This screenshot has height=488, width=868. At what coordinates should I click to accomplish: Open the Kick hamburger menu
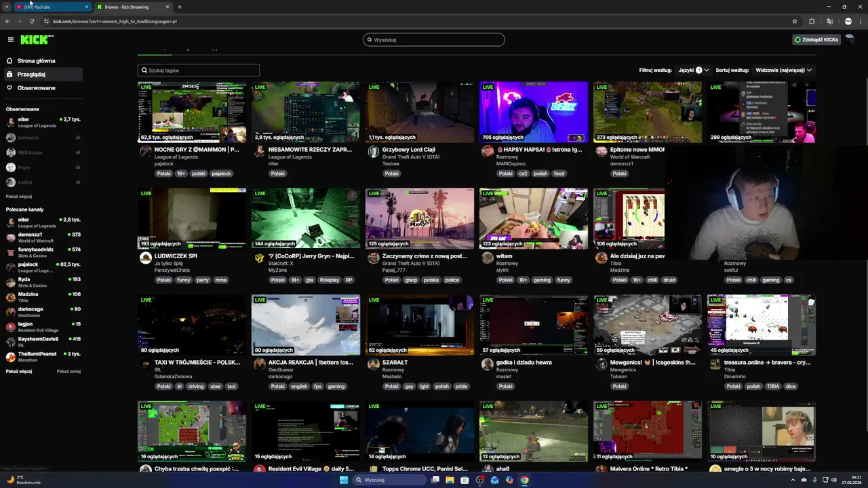(x=10, y=40)
